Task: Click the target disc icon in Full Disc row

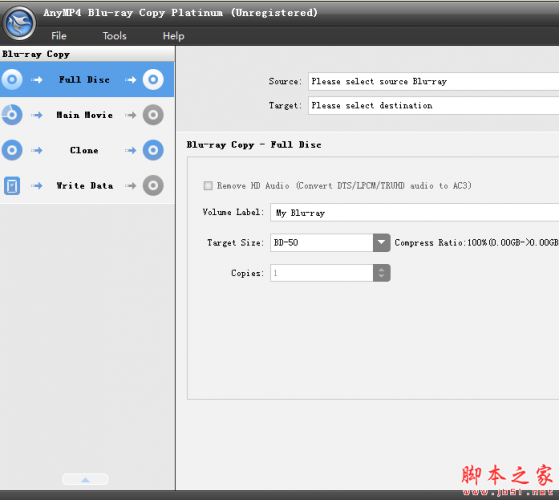Action: [x=153, y=79]
